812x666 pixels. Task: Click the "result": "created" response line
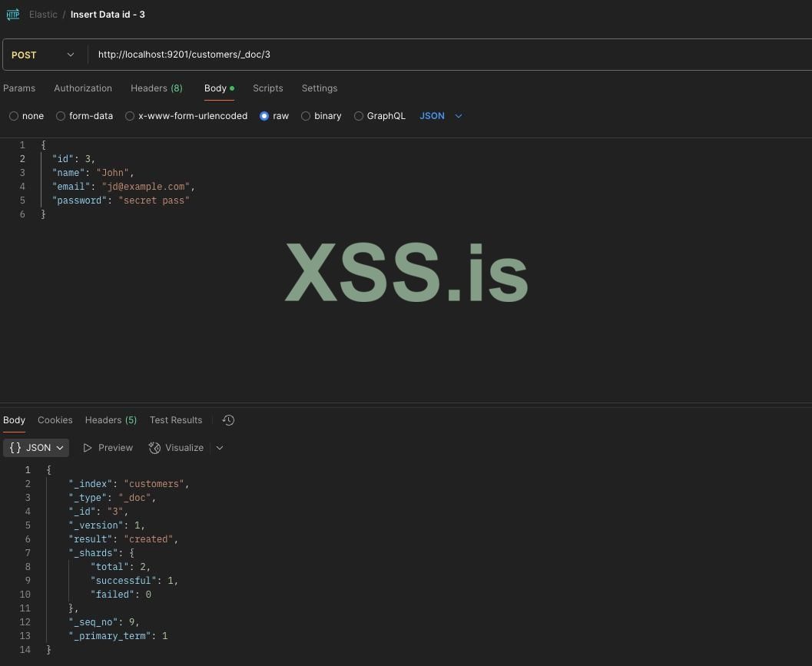pos(123,539)
